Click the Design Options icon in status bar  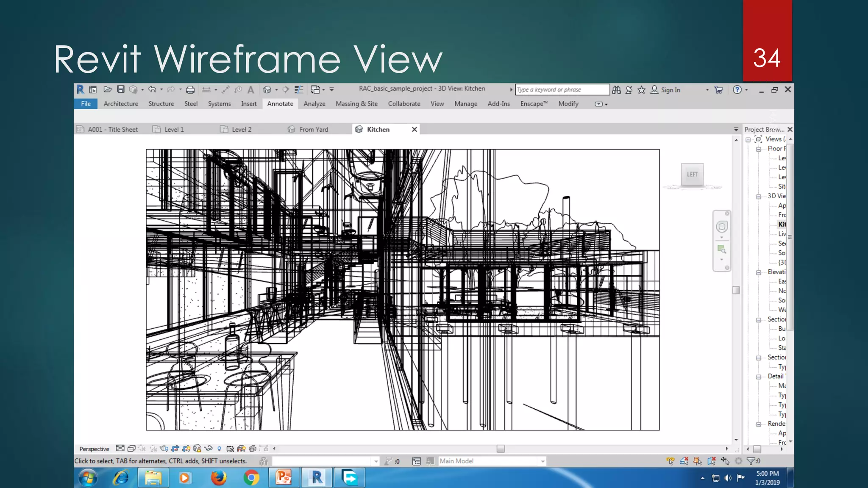click(417, 461)
